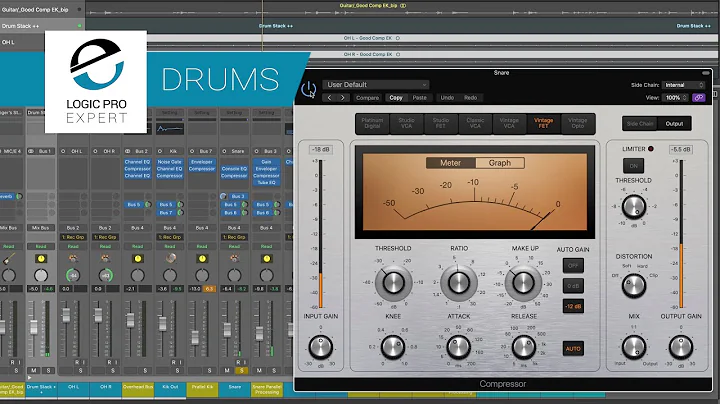Select the Vintage Opto compressor model
720x404 pixels.
(578, 123)
